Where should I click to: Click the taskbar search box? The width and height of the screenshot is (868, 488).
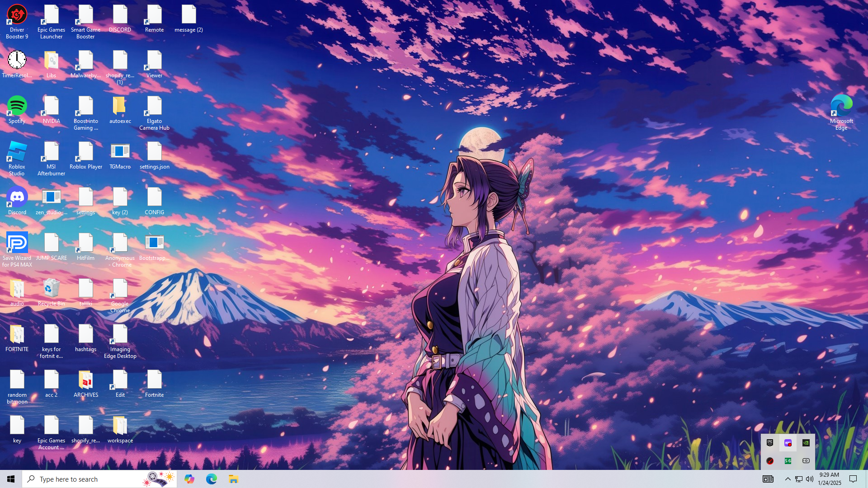(90, 479)
